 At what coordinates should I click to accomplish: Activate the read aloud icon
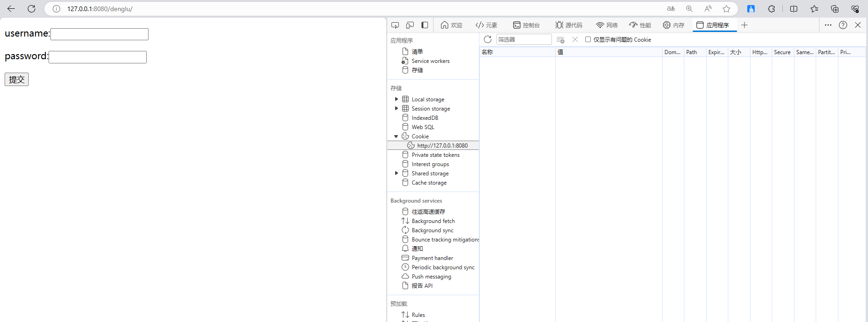tap(708, 9)
